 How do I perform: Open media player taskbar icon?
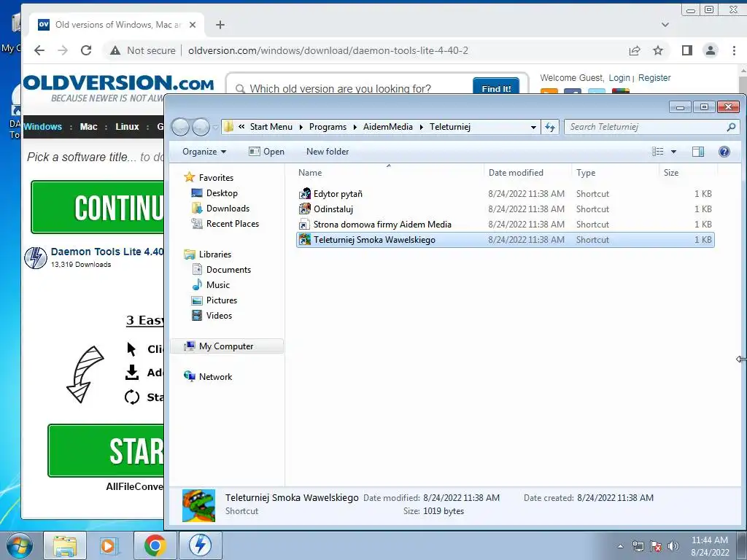pos(109,545)
